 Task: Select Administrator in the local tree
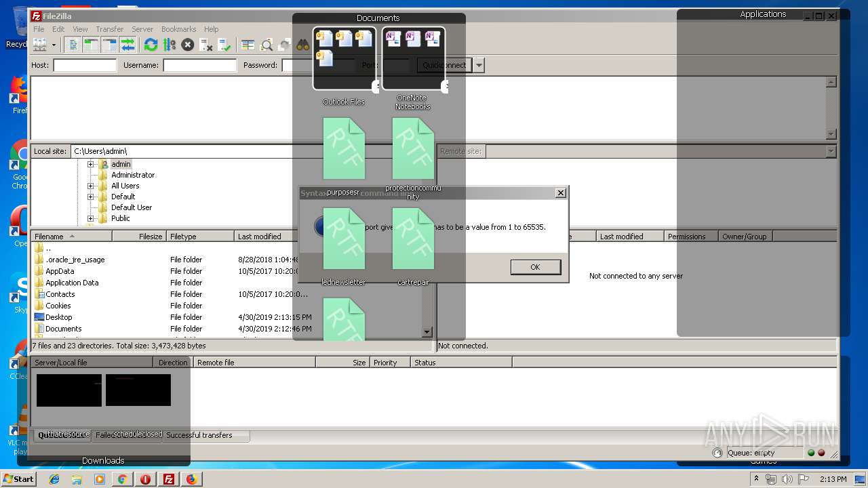coord(133,175)
